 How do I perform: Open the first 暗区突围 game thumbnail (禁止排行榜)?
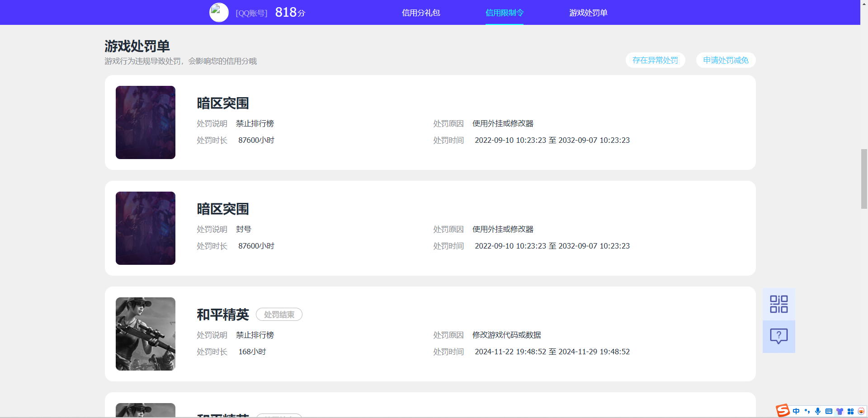146,122
